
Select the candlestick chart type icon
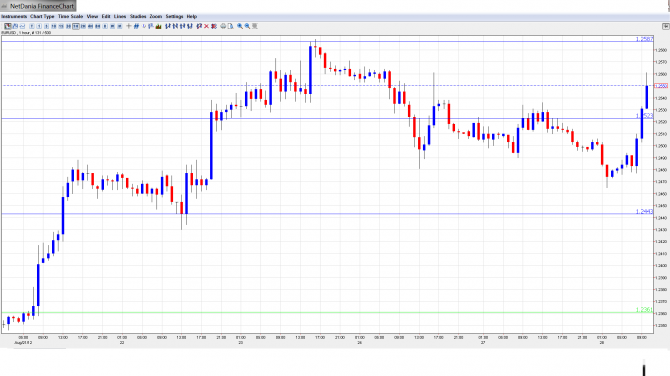[8, 26]
